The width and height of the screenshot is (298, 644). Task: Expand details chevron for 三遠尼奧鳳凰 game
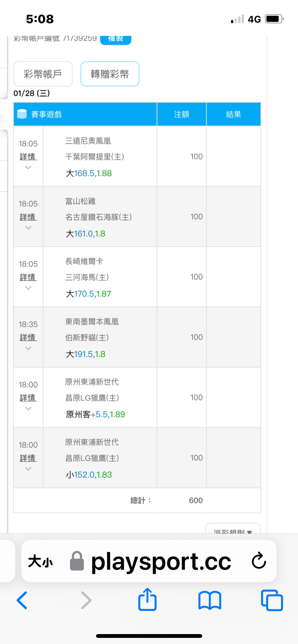pos(28,168)
